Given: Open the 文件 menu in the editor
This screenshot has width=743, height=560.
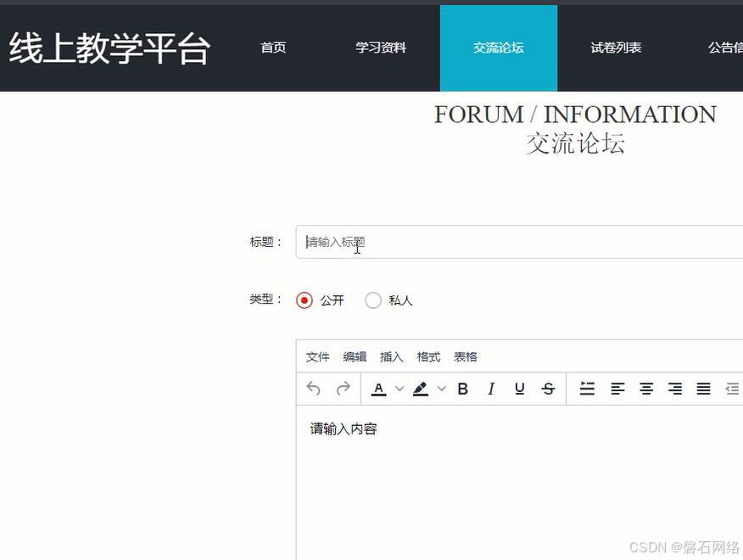Looking at the screenshot, I should 318,356.
